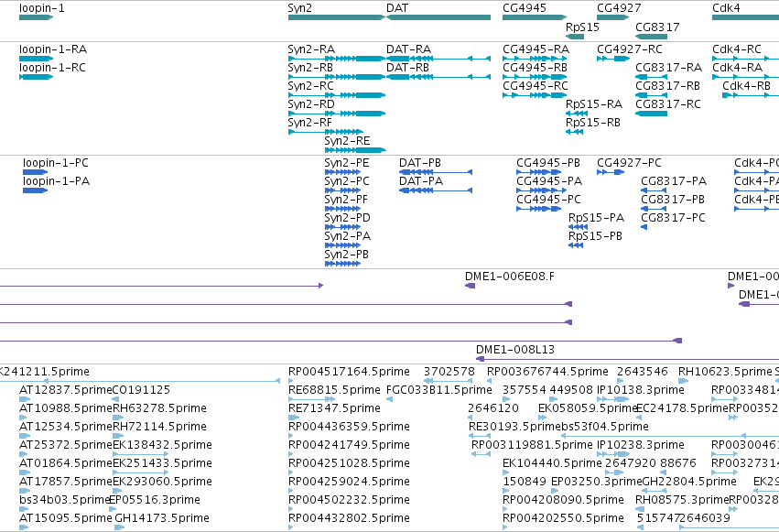Select CG4945-PB protein
This screenshot has height=532, width=779.
coord(538,172)
